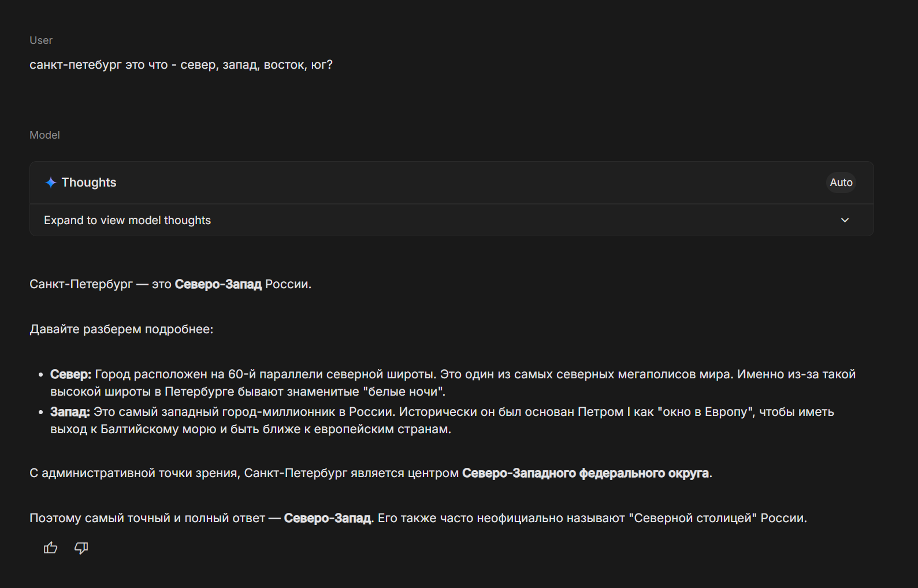Viewport: 918px width, 588px height.
Task: Click the user's question about Санкт-Петербург
Action: (181, 65)
